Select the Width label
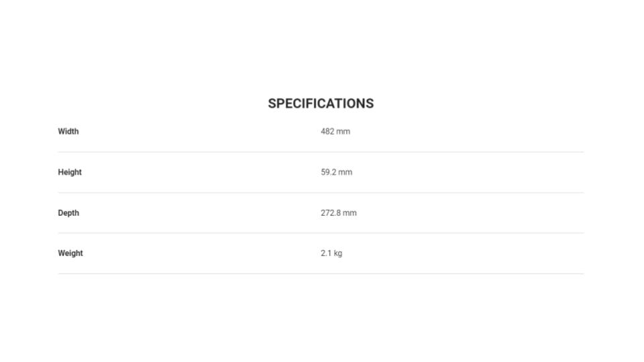Viewport: 644px width, 362px height. point(68,131)
